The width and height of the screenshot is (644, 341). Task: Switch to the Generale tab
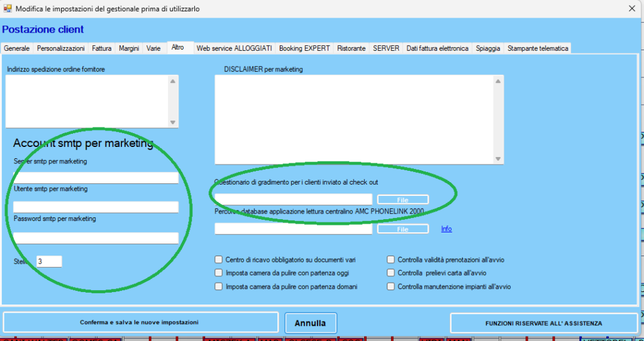17,48
